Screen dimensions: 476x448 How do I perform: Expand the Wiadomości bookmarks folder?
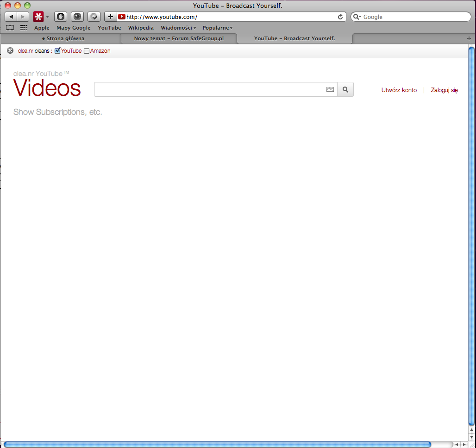pyautogui.click(x=179, y=28)
